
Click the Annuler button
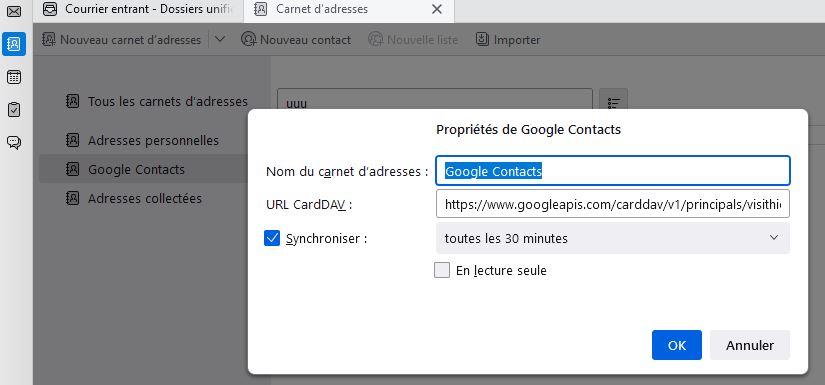pos(750,345)
